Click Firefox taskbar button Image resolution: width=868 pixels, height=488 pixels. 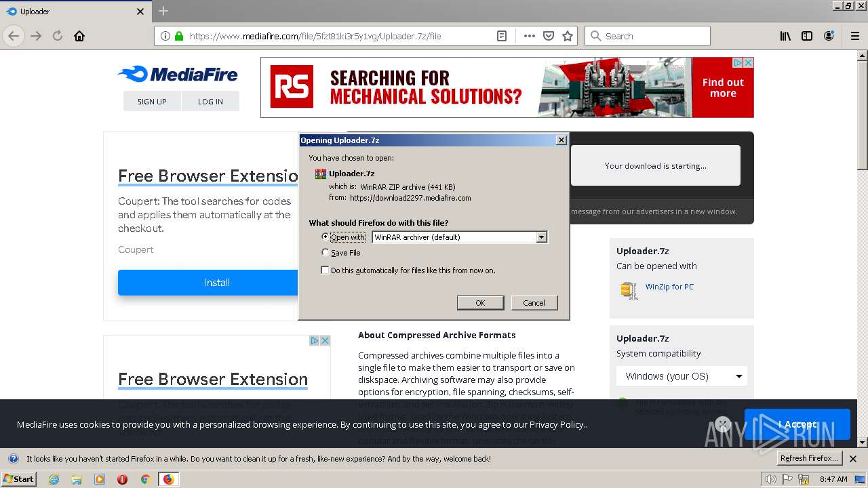pos(168,479)
